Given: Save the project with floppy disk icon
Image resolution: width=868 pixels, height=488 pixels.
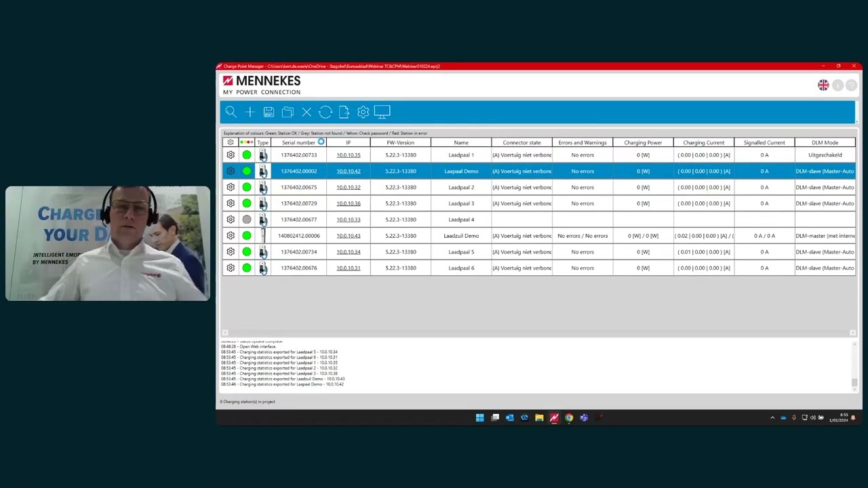Looking at the screenshot, I should tap(269, 112).
